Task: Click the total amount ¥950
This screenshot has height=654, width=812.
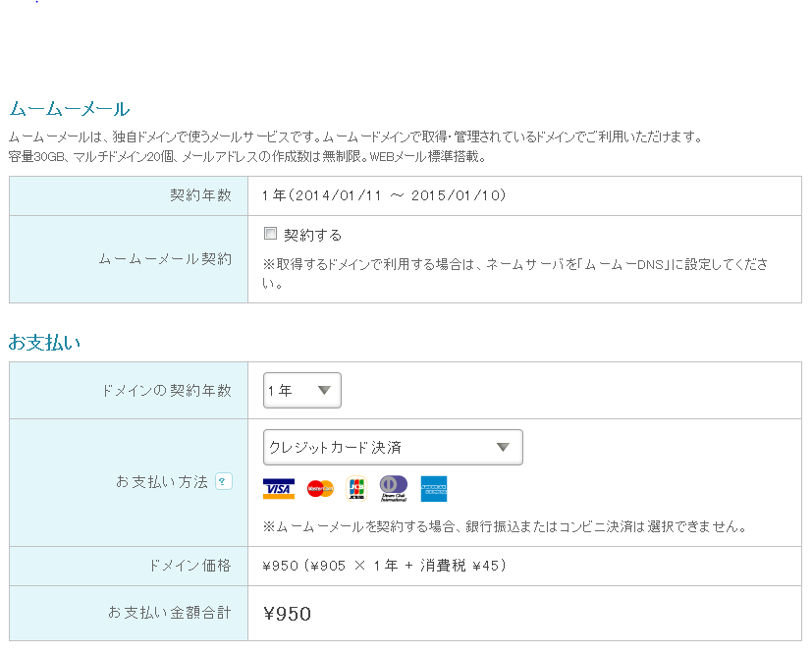Action: (288, 614)
